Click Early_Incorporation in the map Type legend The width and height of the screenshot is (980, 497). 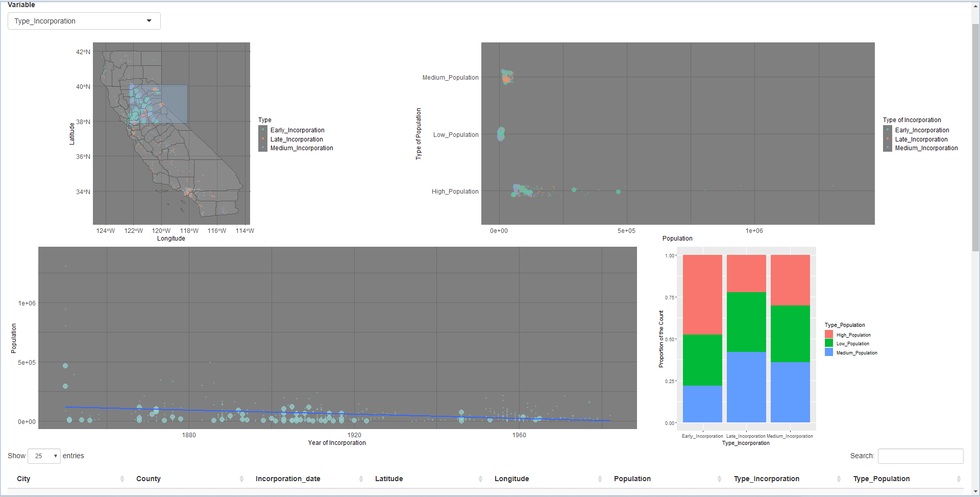click(x=298, y=130)
